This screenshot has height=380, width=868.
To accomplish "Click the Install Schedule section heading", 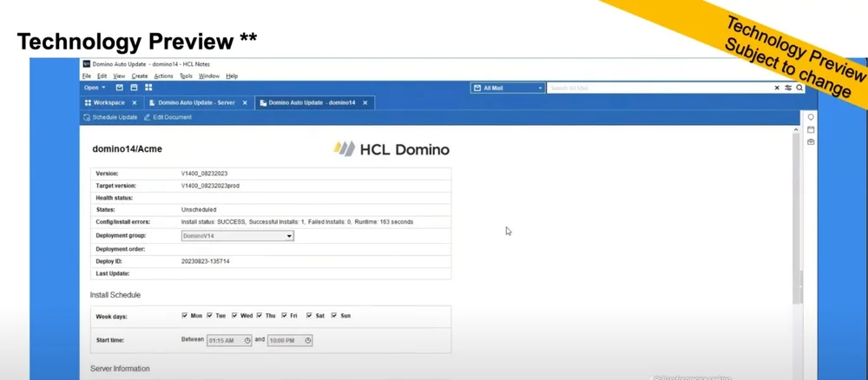I will [115, 295].
